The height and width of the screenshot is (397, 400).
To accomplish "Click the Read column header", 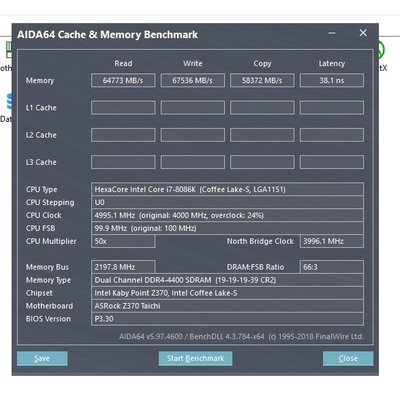I will 123,63.
